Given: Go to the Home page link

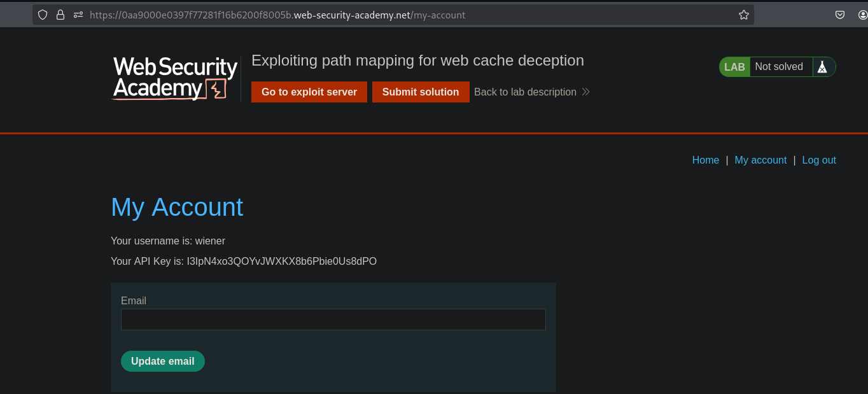Looking at the screenshot, I should click(x=705, y=160).
